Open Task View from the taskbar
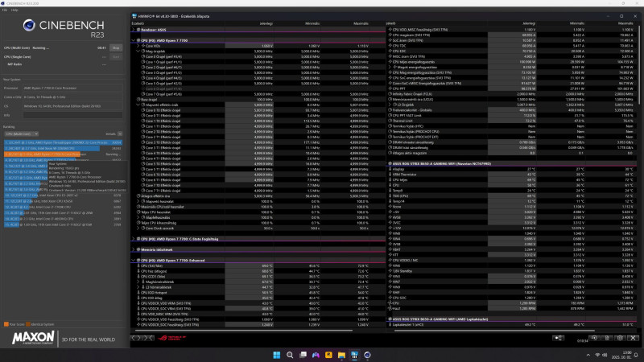644x362 pixels. pos(303,355)
